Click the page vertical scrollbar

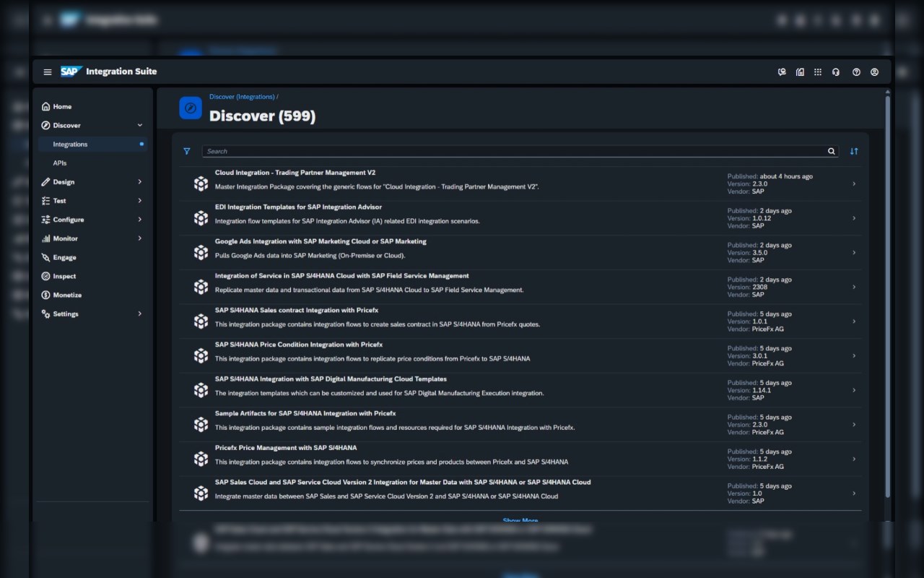(888, 296)
